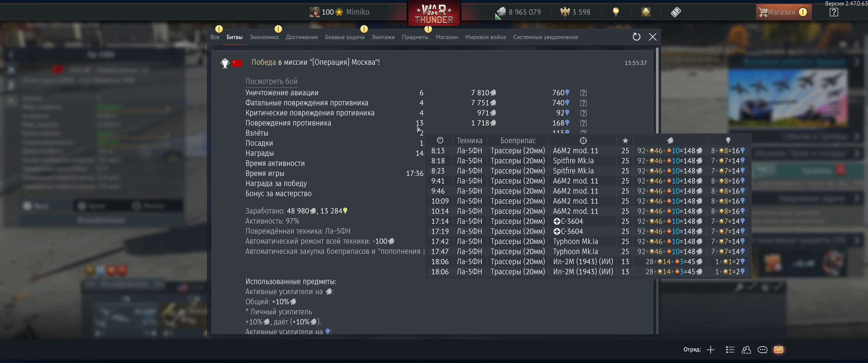This screenshot has width=868, height=363.
Task: Select the Системные уведомления tab
Action: pyautogui.click(x=545, y=37)
